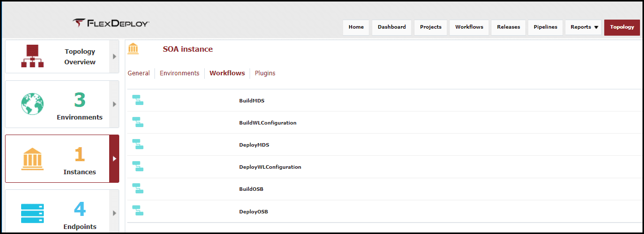Viewport: 644px width, 234px height.
Task: Open the Dashboard menu item
Action: pyautogui.click(x=392, y=27)
